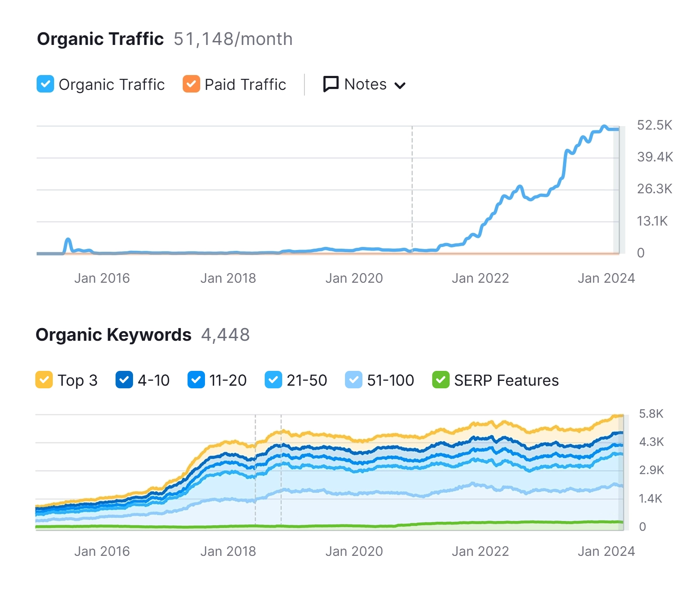
Task: Toggle the 51-100 positions checkbox
Action: [354, 380]
